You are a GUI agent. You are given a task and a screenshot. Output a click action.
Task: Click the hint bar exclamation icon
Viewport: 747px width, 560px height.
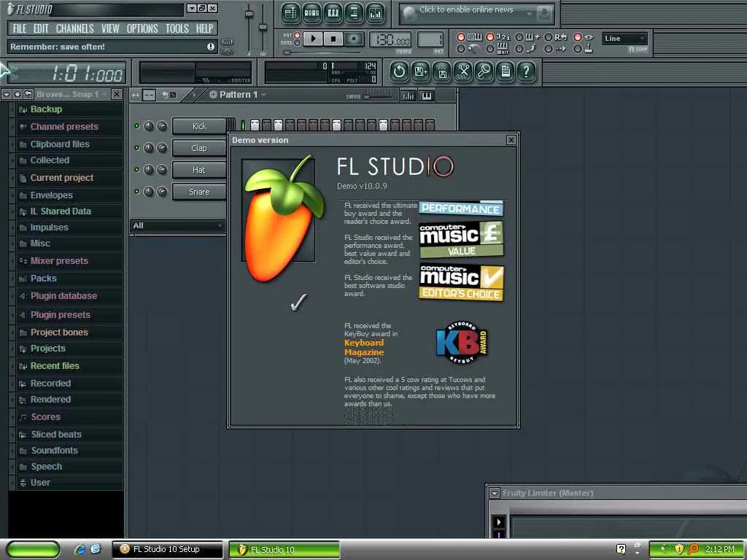coord(211,47)
